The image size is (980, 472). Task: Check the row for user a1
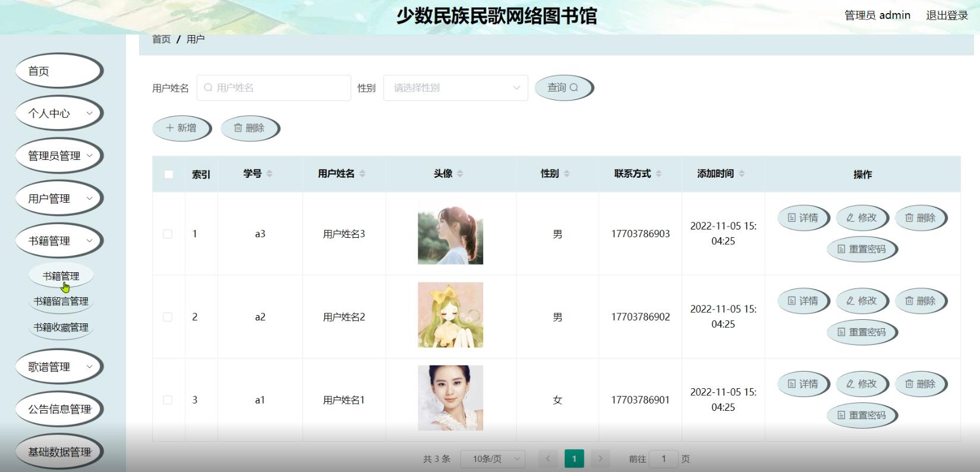click(x=168, y=400)
